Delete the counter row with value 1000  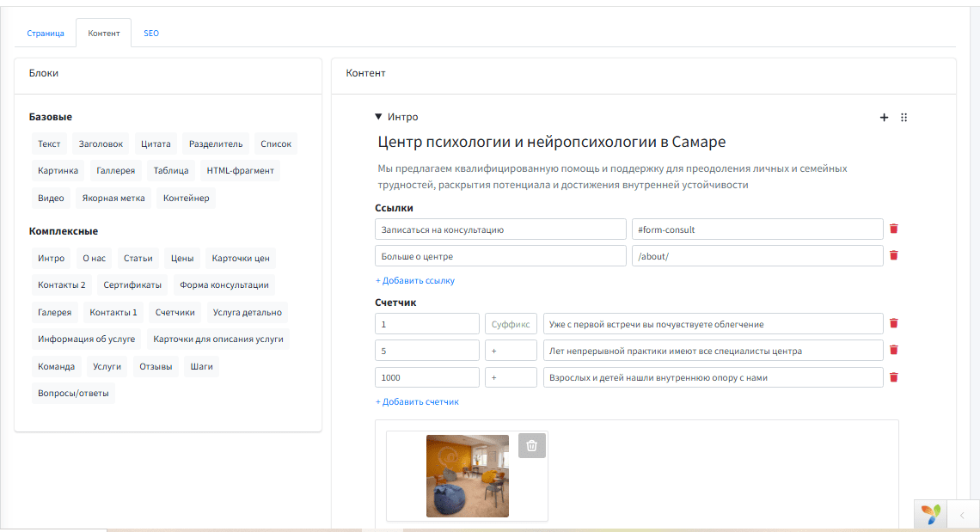(x=893, y=377)
